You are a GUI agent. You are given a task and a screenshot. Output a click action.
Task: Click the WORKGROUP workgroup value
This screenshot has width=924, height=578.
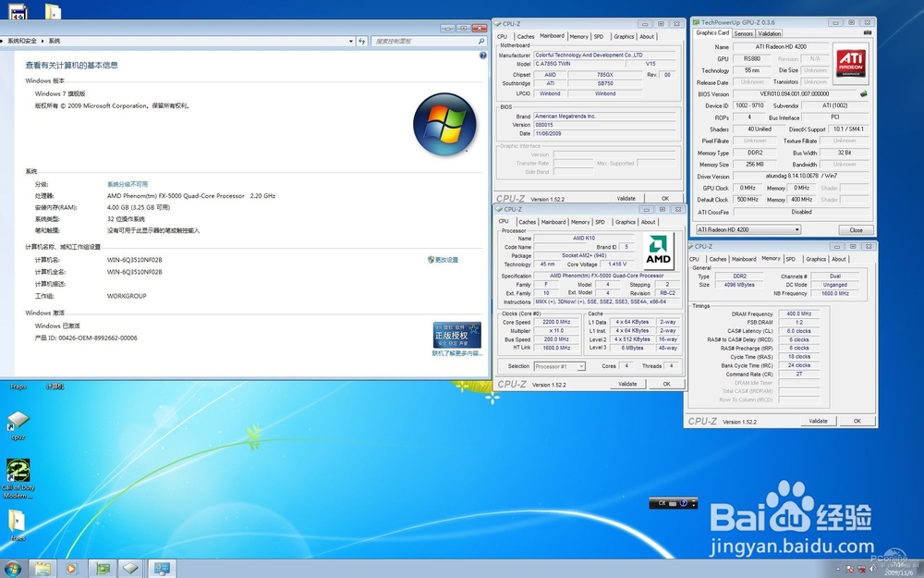tap(126, 296)
